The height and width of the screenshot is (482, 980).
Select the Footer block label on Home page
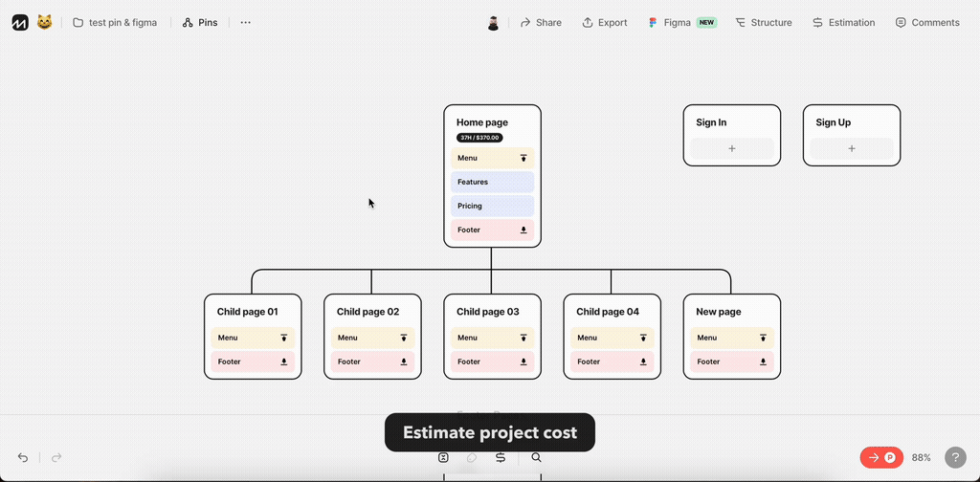pyautogui.click(x=469, y=230)
